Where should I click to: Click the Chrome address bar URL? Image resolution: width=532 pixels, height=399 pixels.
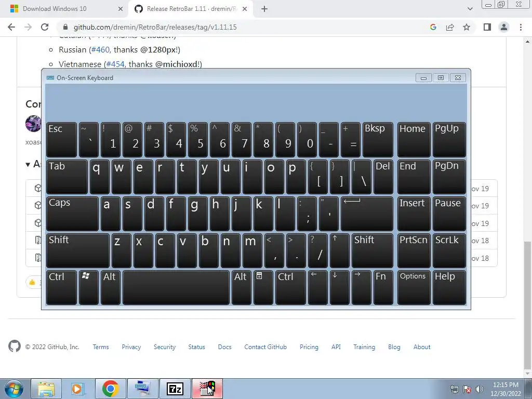[155, 27]
